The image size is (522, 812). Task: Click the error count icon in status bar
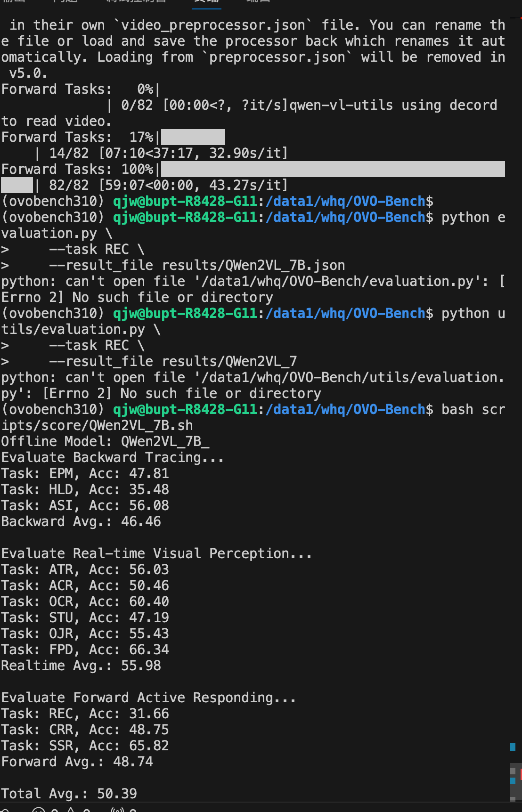(x=39, y=809)
